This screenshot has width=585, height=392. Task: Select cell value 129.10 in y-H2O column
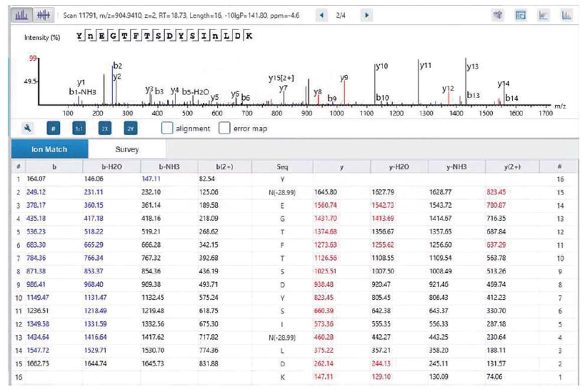(x=381, y=377)
